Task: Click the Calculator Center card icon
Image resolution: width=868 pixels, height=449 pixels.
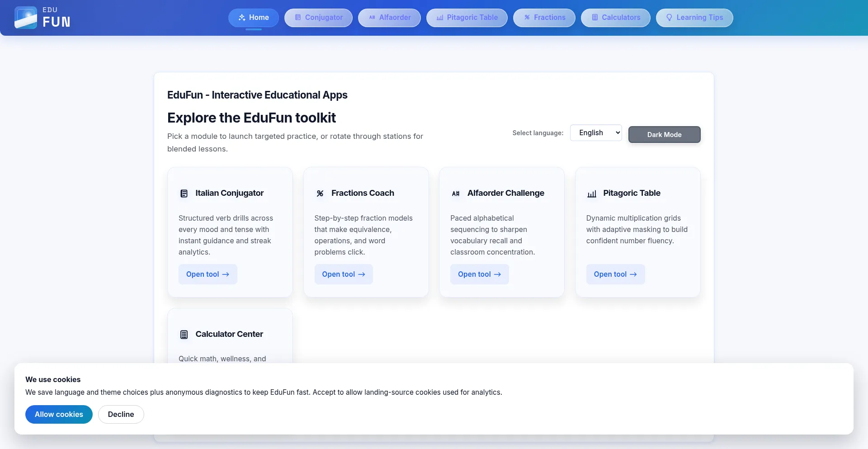Action: 184,335
